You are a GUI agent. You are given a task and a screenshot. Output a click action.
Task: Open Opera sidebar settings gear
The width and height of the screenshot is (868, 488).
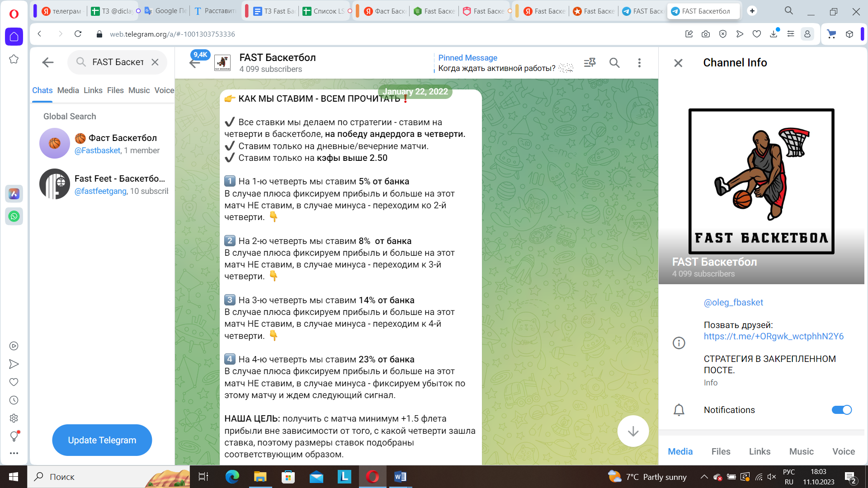(x=14, y=418)
